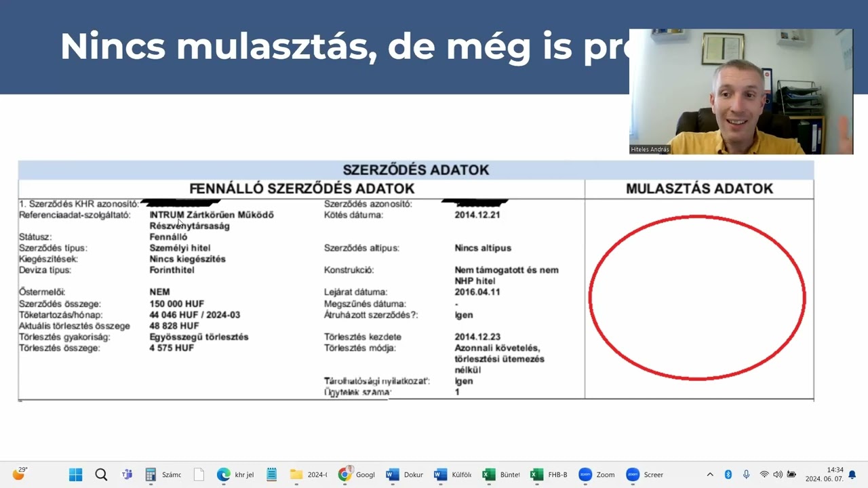The image size is (868, 488).
Task: Open taskbar Search magnifier
Action: 101,474
